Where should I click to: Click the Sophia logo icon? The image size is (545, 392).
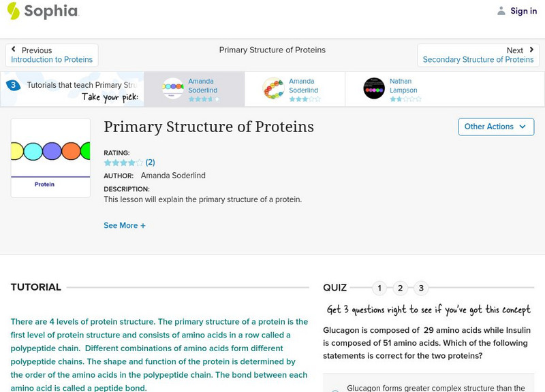[x=14, y=10]
